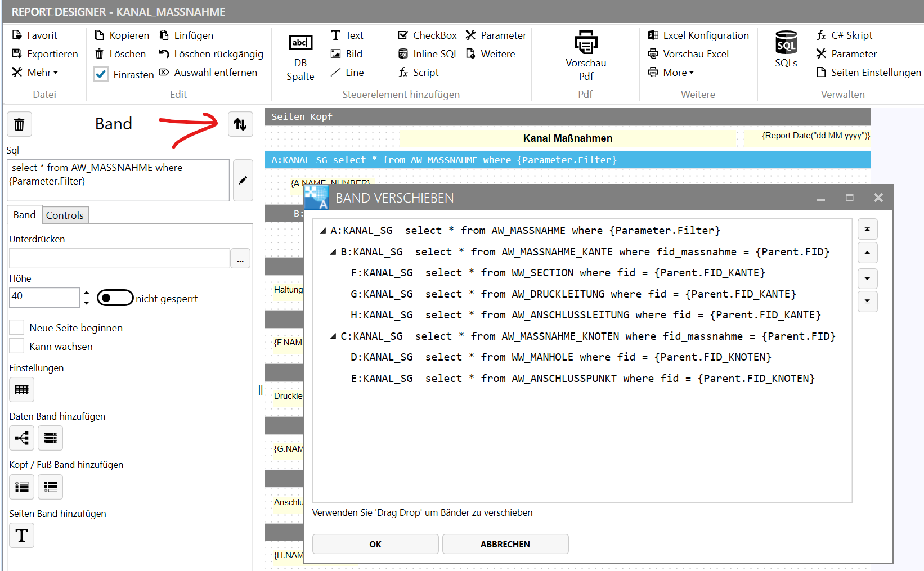The width and height of the screenshot is (924, 571).
Task: Check Kann wachsen option
Action: [17, 346]
